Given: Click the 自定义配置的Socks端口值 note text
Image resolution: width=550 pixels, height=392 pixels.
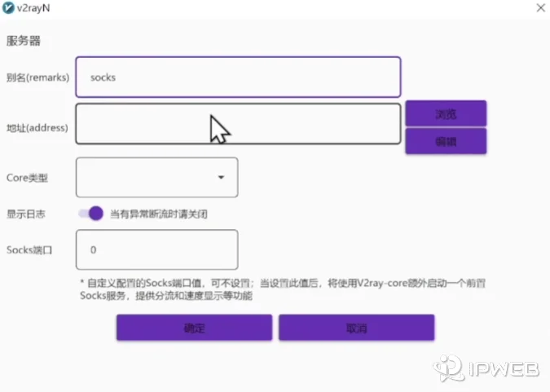Looking at the screenshot, I should click(x=283, y=289).
